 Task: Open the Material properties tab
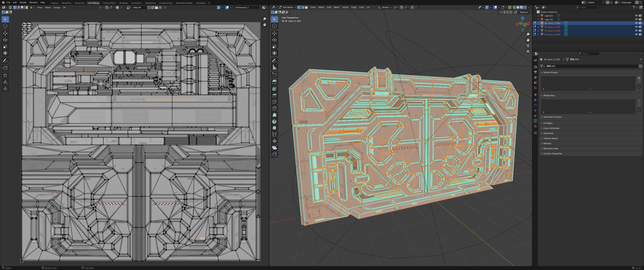point(535,126)
